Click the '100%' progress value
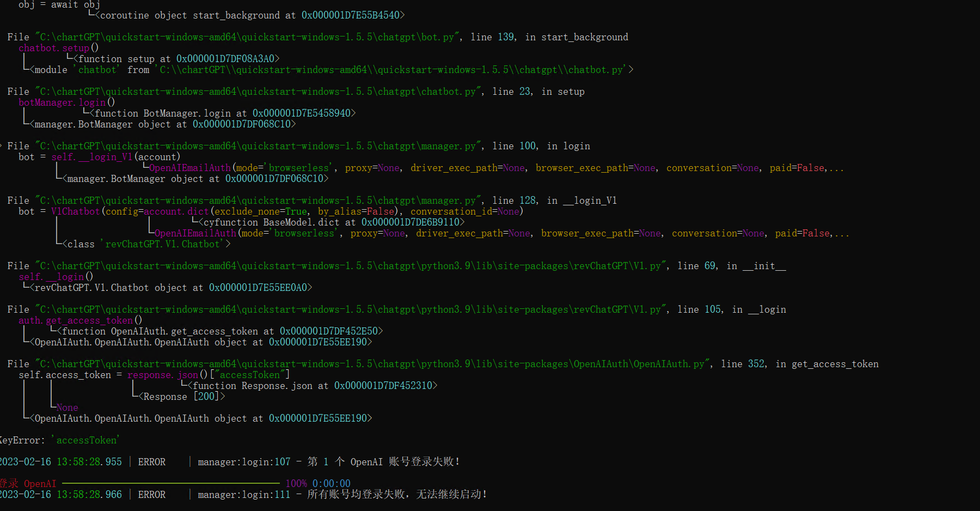This screenshot has width=980, height=511. (x=296, y=484)
